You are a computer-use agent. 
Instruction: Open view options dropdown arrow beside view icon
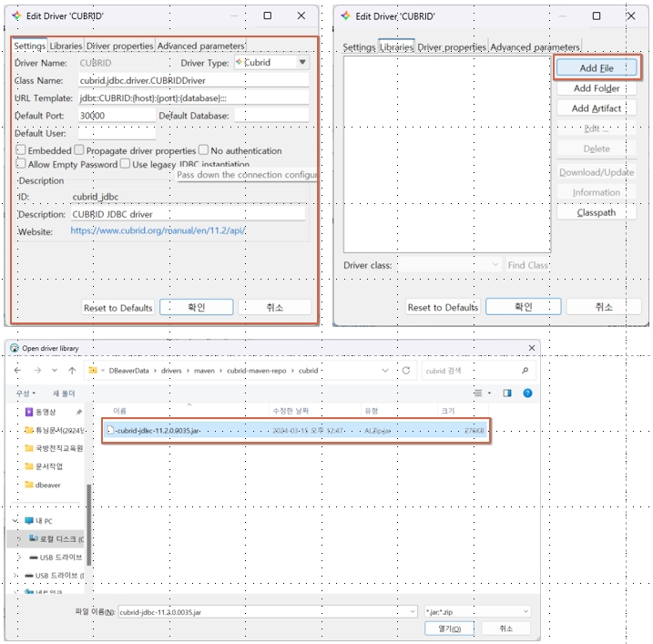pyautogui.click(x=489, y=393)
